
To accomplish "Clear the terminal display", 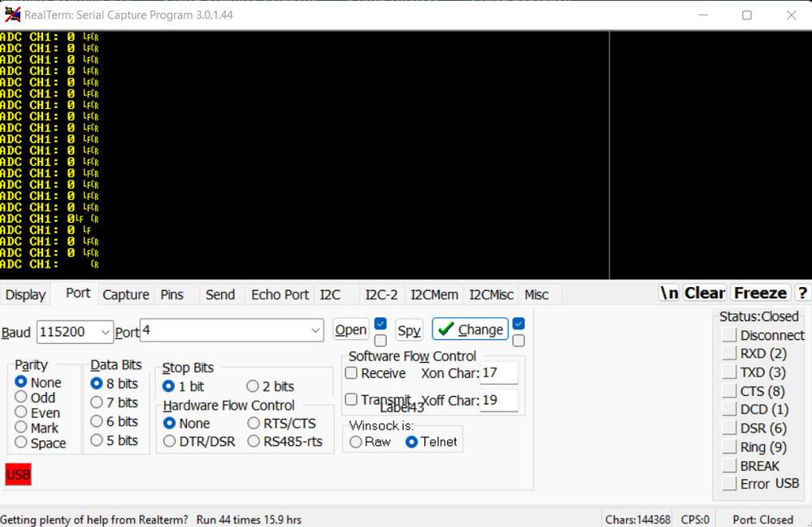I will tap(705, 293).
